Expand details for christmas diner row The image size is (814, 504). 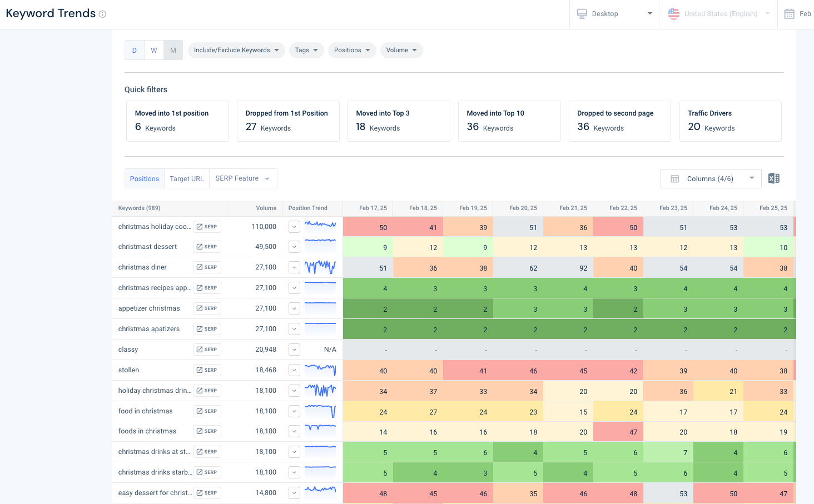click(294, 267)
